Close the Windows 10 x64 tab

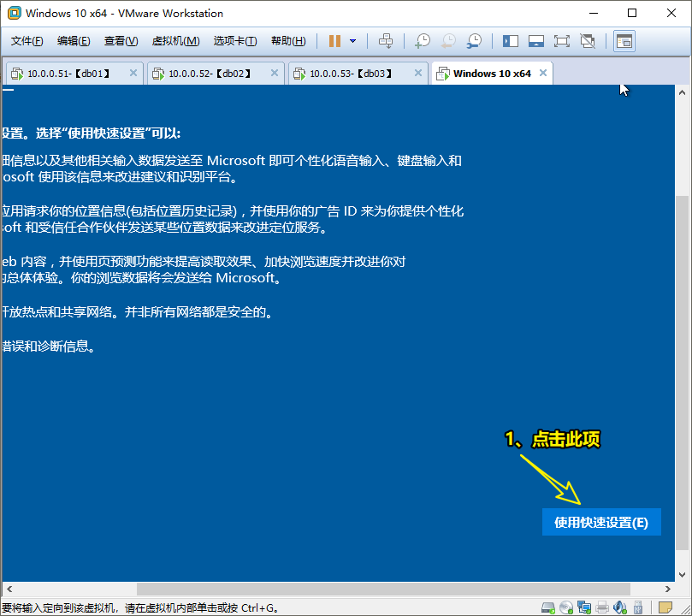543,74
